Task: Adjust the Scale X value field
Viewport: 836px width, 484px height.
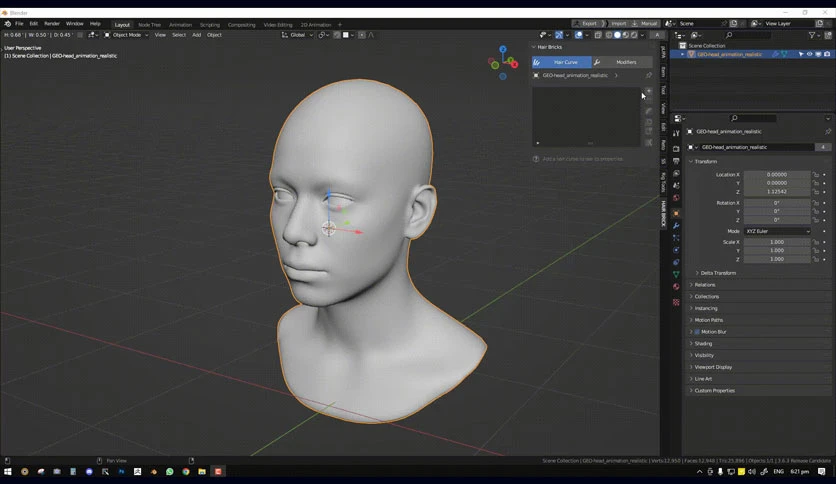Action: [777, 242]
